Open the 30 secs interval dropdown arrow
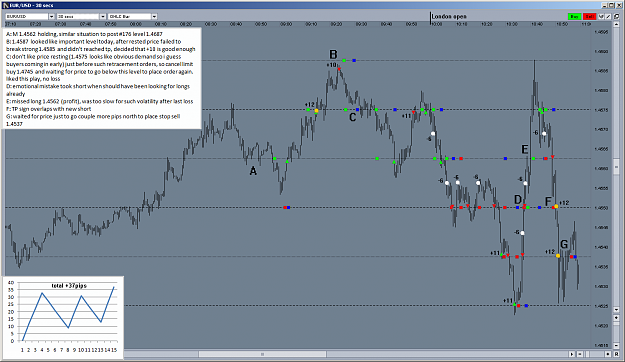 (103, 16)
